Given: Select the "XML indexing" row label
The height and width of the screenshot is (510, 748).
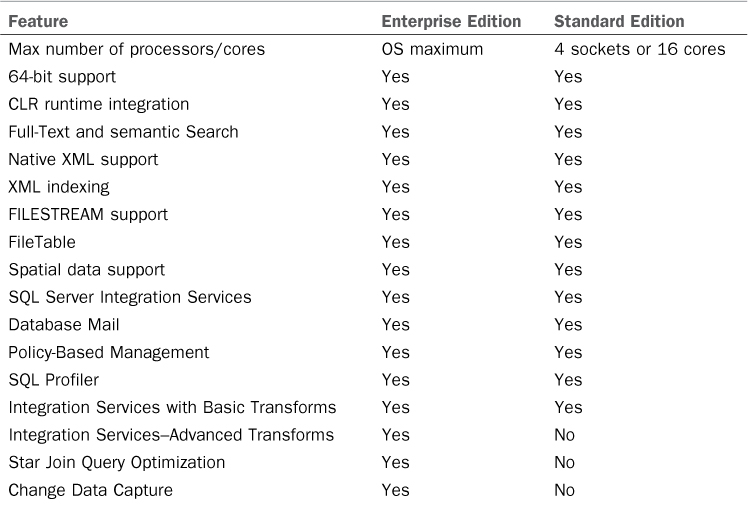Looking at the screenshot, I should click(x=59, y=187).
